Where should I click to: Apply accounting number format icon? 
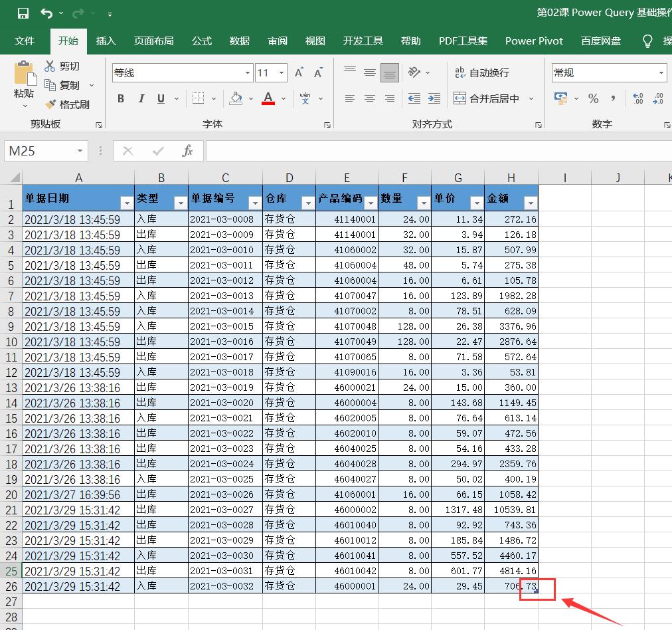560,98
